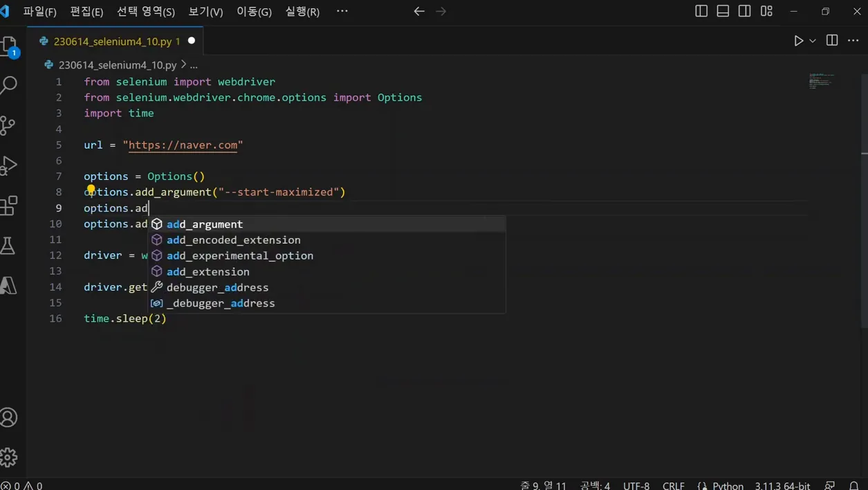The image size is (868, 490).
Task: Open the 편집(E) menu
Action: pos(86,12)
